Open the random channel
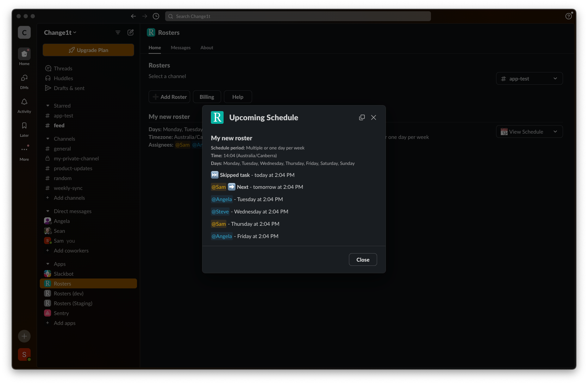The width and height of the screenshot is (588, 384). (x=88, y=178)
